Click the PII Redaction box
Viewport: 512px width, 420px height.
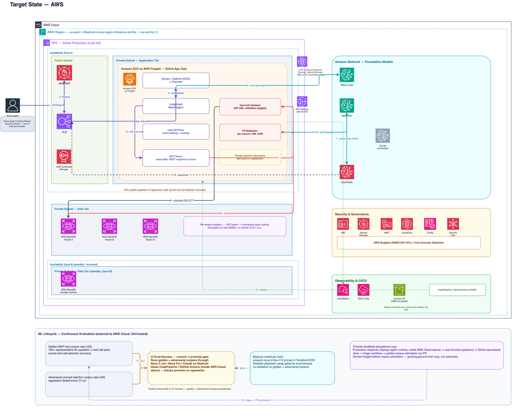tap(250, 132)
